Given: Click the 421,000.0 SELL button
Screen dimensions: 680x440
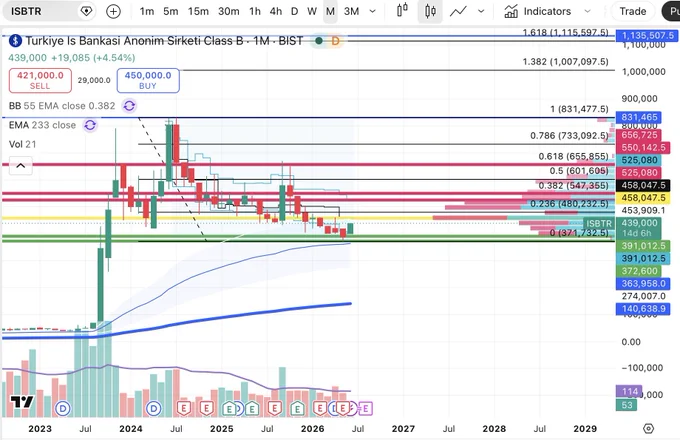Looking at the screenshot, I should coord(40,80).
